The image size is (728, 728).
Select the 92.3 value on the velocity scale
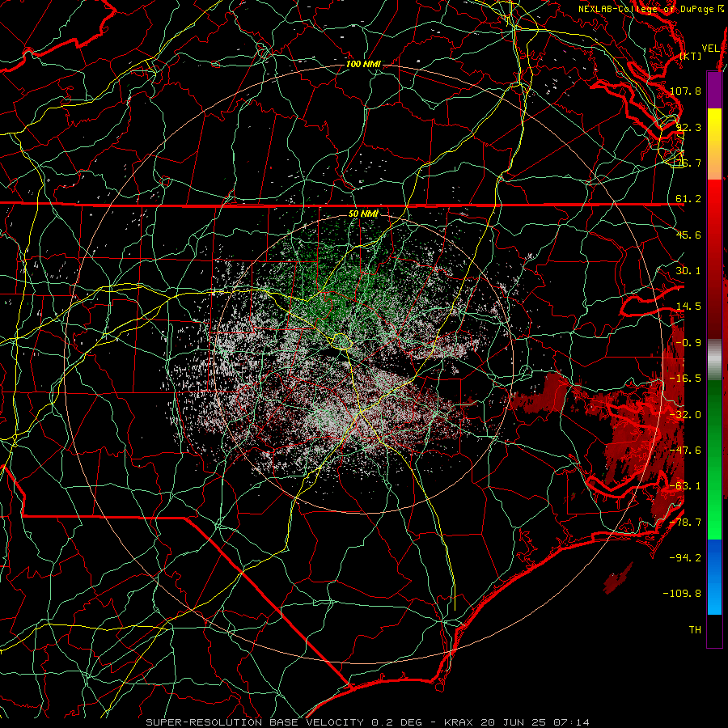(688, 127)
